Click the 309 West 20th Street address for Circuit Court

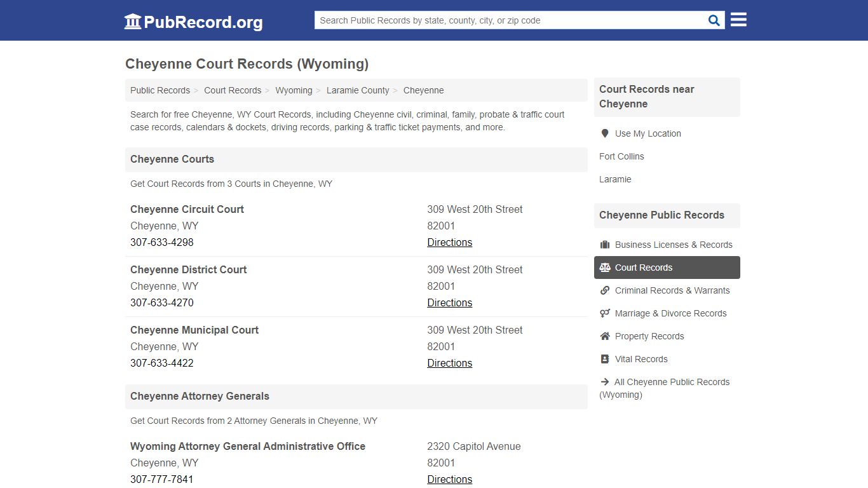[x=475, y=209]
